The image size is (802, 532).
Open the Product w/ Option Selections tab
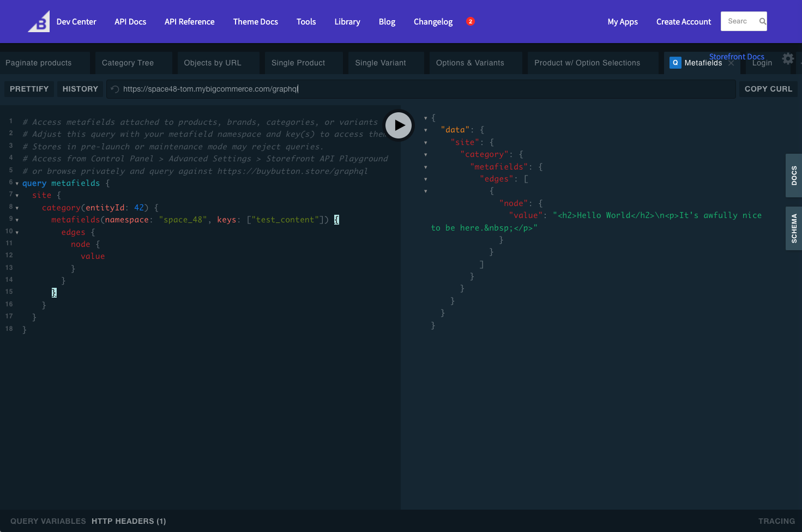pos(593,63)
